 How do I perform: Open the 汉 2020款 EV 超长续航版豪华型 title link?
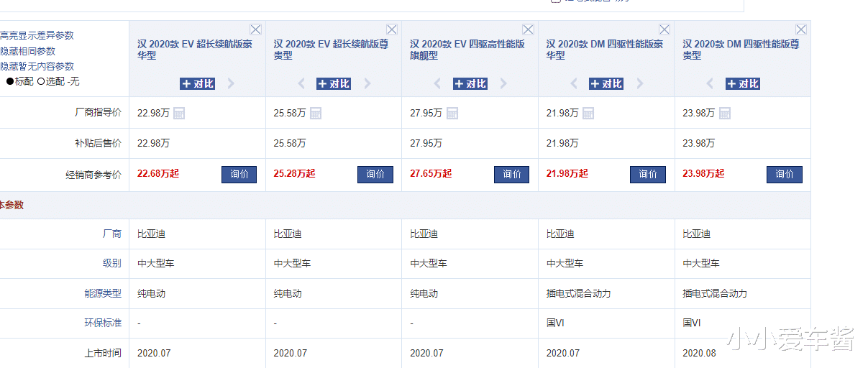point(195,50)
